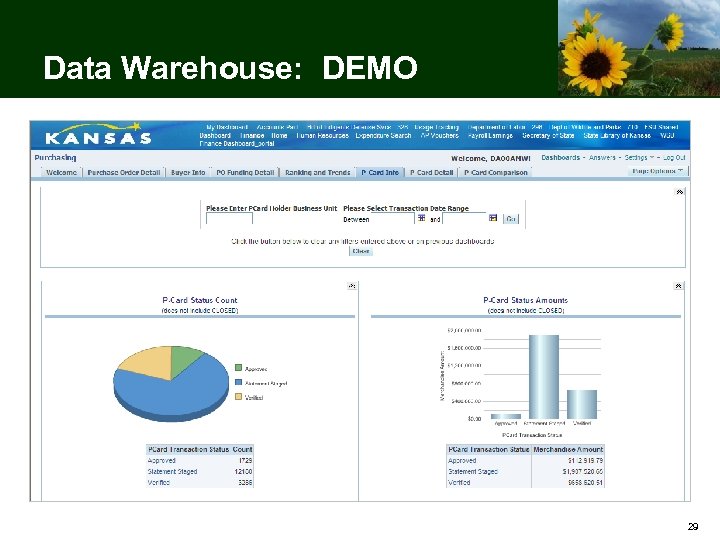Open the Buyer Info tab
Screen dimensions: 720x540
click(188, 173)
